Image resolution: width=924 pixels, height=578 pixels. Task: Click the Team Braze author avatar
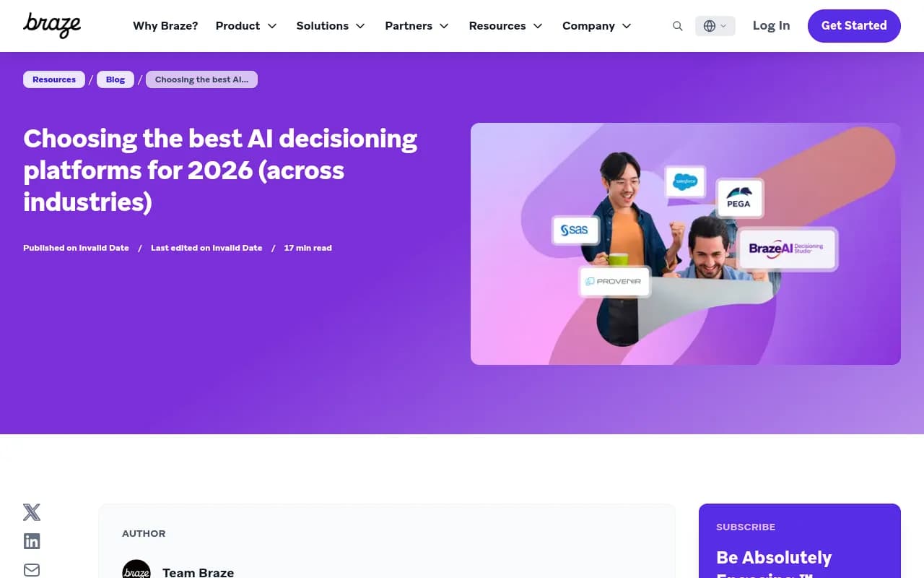click(x=136, y=569)
